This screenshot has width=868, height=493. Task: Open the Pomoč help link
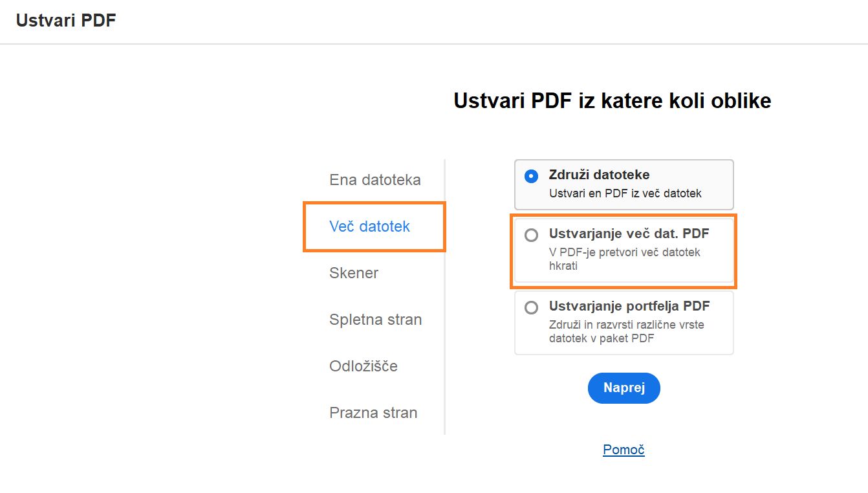(623, 449)
